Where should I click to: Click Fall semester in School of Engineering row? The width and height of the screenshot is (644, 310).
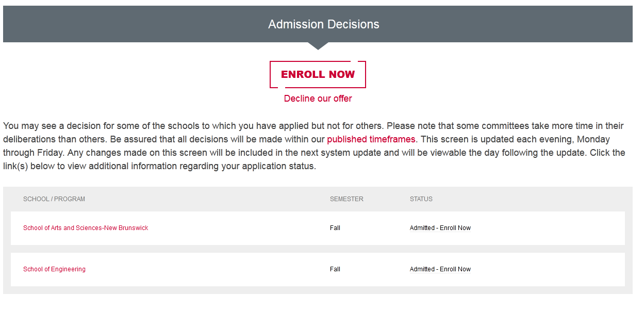pyautogui.click(x=335, y=269)
